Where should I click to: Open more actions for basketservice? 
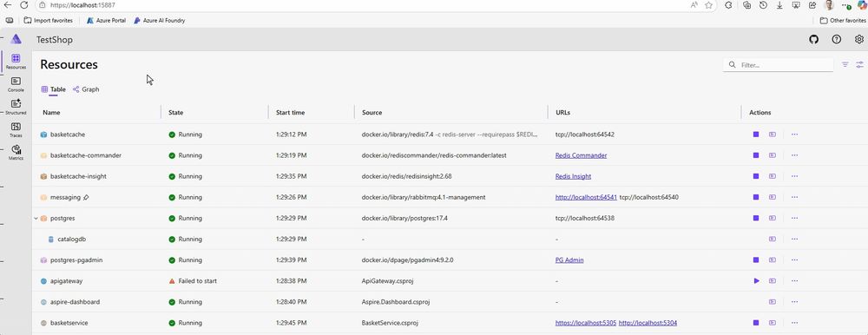(x=794, y=323)
